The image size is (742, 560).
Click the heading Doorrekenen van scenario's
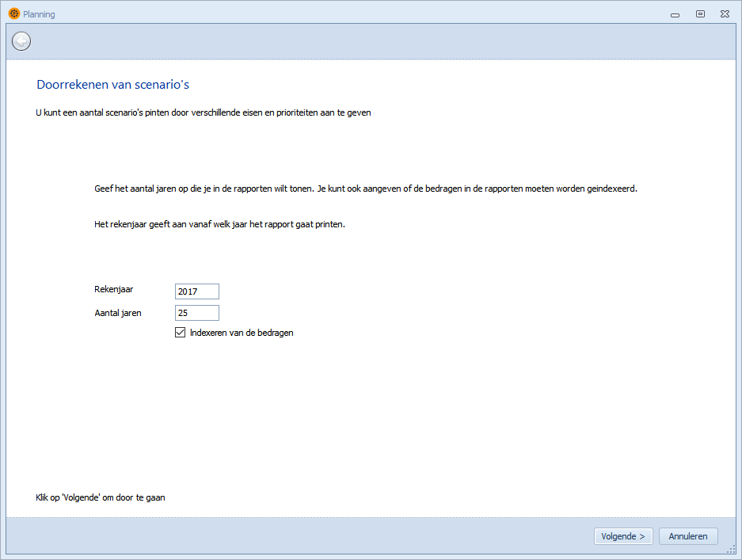pos(113,84)
